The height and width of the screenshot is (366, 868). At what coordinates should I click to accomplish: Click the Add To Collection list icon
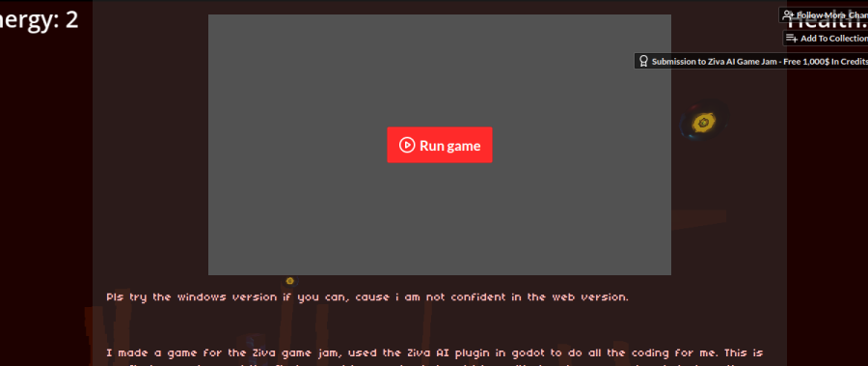(x=792, y=39)
